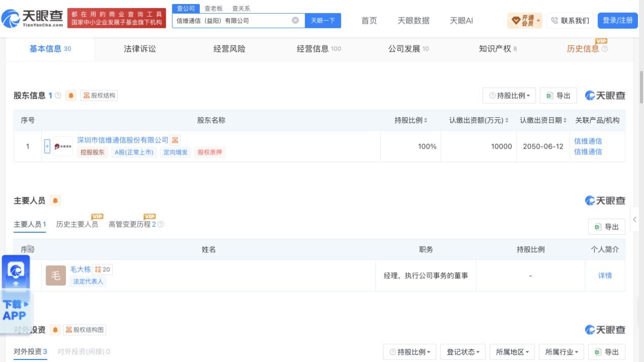644x362 pixels.
Task: Open the 持股比例 dropdown in 对外投资
Action: [410, 352]
